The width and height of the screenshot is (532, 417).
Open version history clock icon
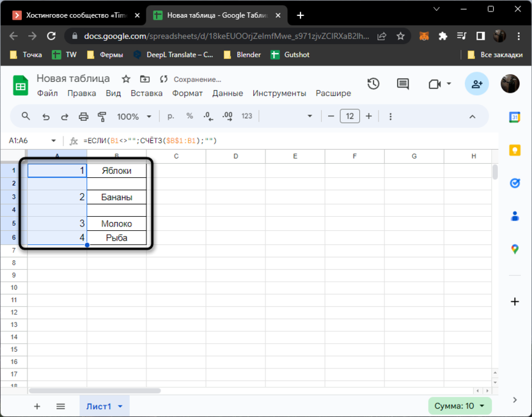pos(373,84)
